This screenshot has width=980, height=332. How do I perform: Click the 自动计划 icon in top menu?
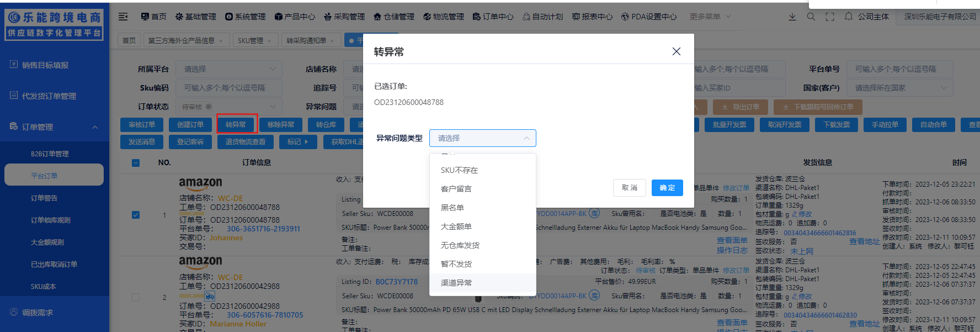click(526, 17)
